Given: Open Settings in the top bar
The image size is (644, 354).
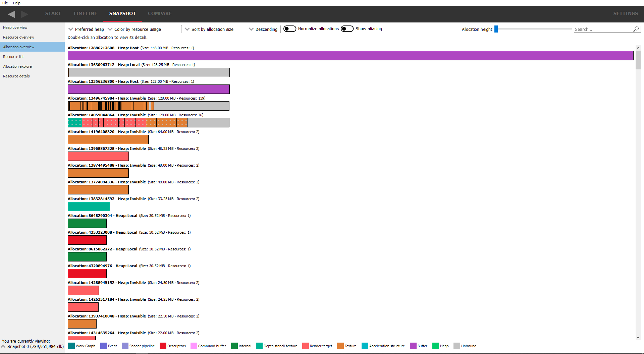Looking at the screenshot, I should click(x=626, y=13).
